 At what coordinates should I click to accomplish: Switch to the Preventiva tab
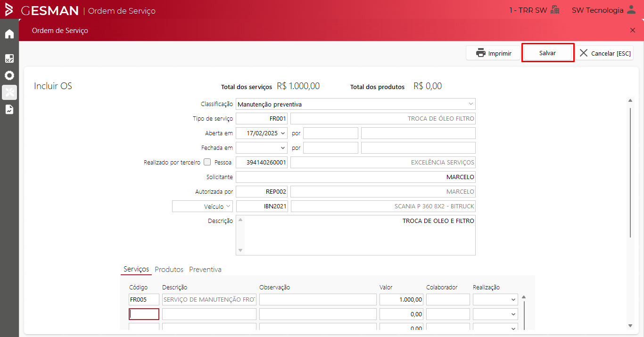[x=205, y=270]
